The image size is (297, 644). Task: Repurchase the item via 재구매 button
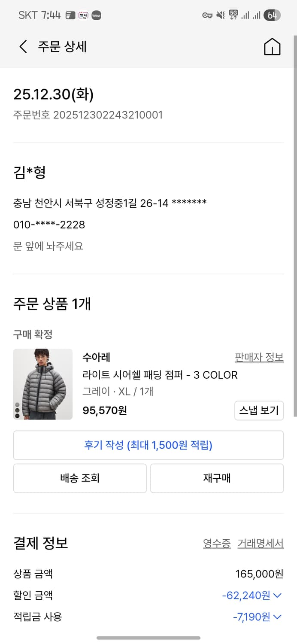tap(217, 478)
